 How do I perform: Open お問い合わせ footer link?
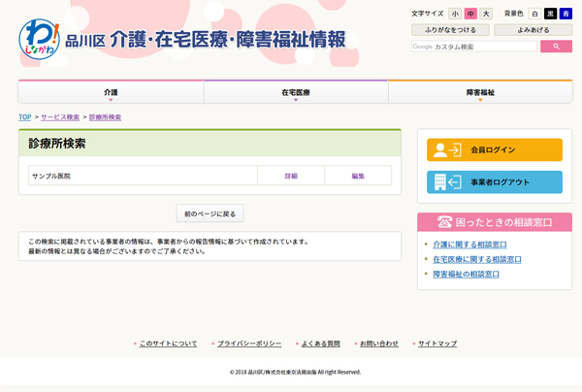pos(379,343)
